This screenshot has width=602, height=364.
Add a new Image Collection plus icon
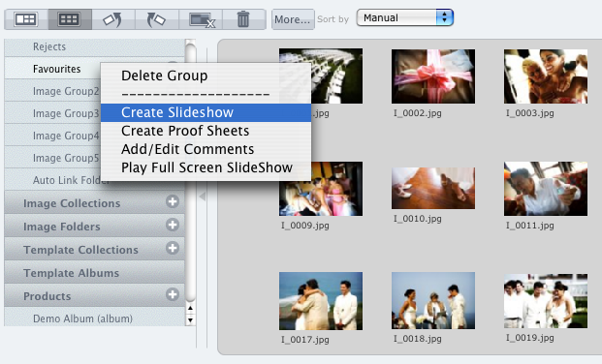coord(173,201)
